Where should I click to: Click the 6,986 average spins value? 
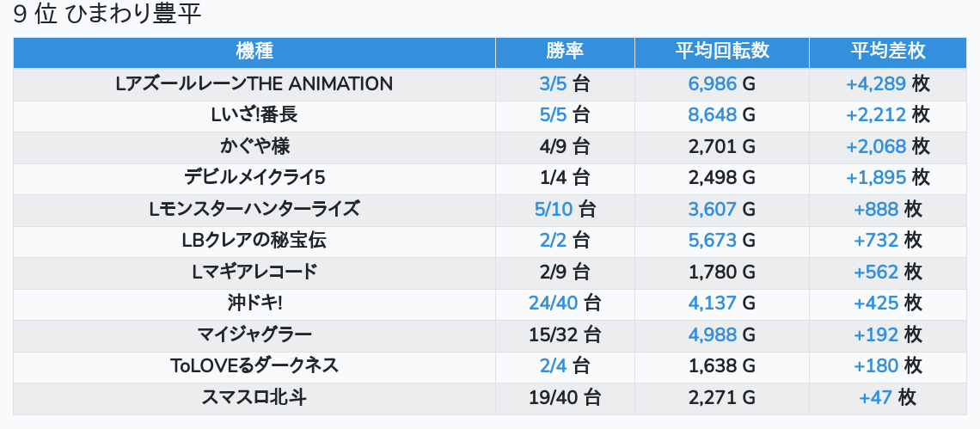pyautogui.click(x=713, y=84)
